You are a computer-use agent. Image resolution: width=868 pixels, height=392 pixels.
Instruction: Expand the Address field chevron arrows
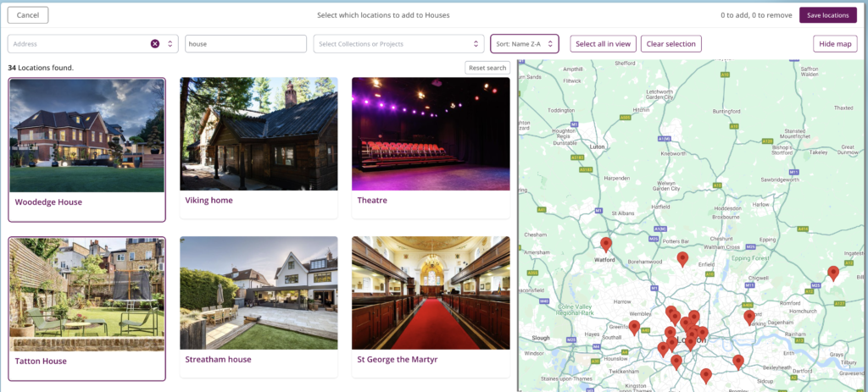pyautogui.click(x=170, y=44)
